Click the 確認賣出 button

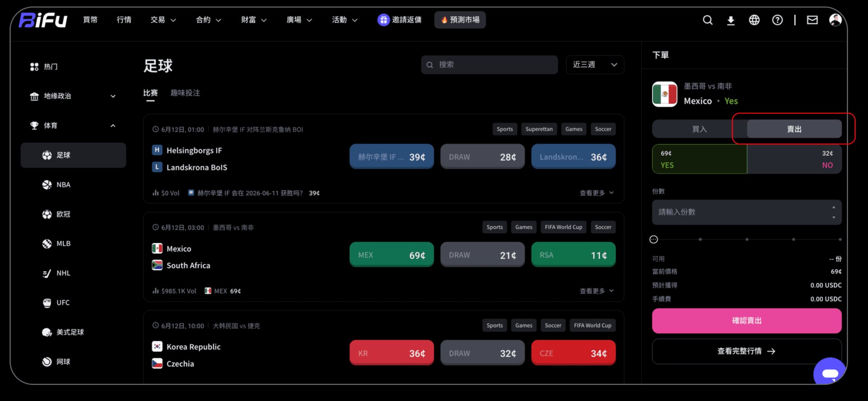[747, 321]
